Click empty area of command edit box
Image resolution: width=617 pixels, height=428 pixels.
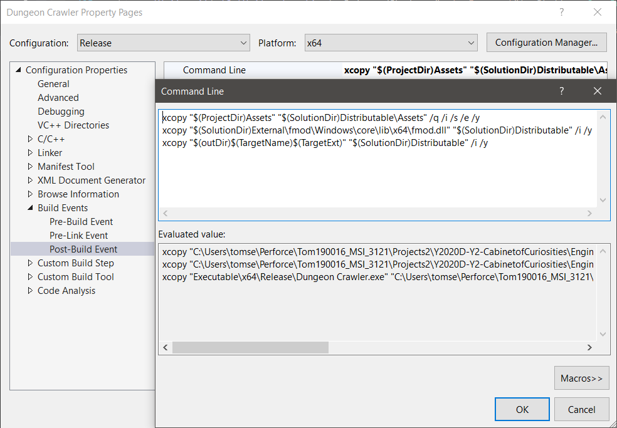378,177
